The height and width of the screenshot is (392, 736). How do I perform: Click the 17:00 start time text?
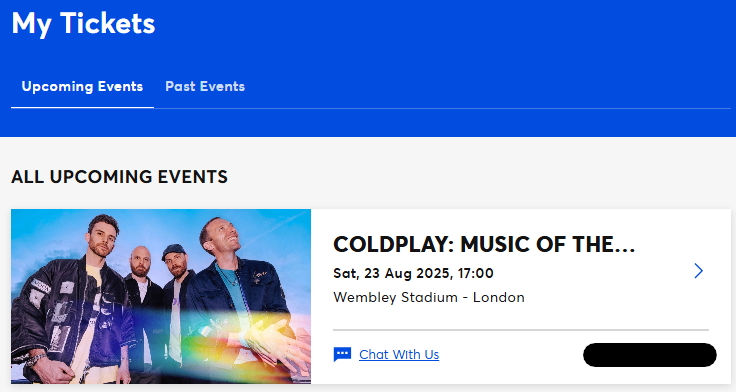(476, 273)
